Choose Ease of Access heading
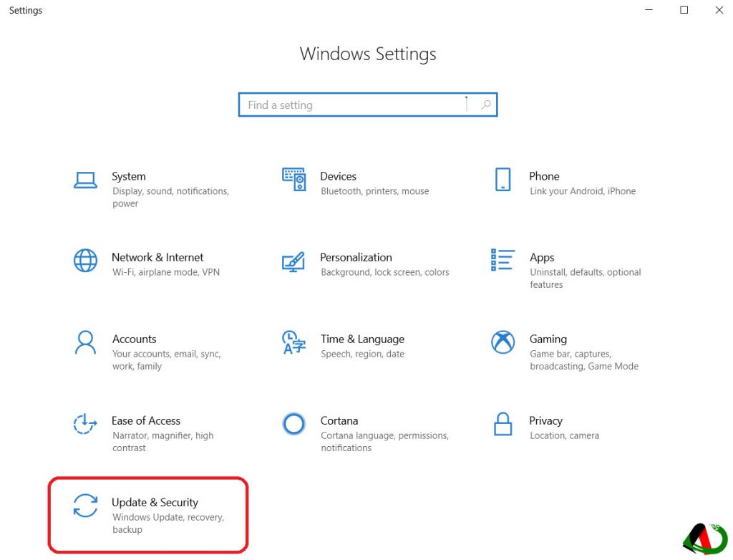This screenshot has height=560, width=733. point(146,420)
